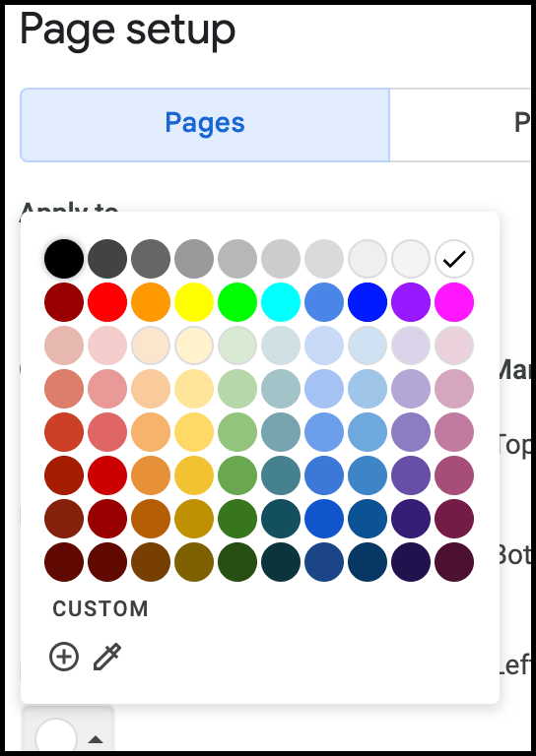Switch to the Pages tab

[x=205, y=124]
